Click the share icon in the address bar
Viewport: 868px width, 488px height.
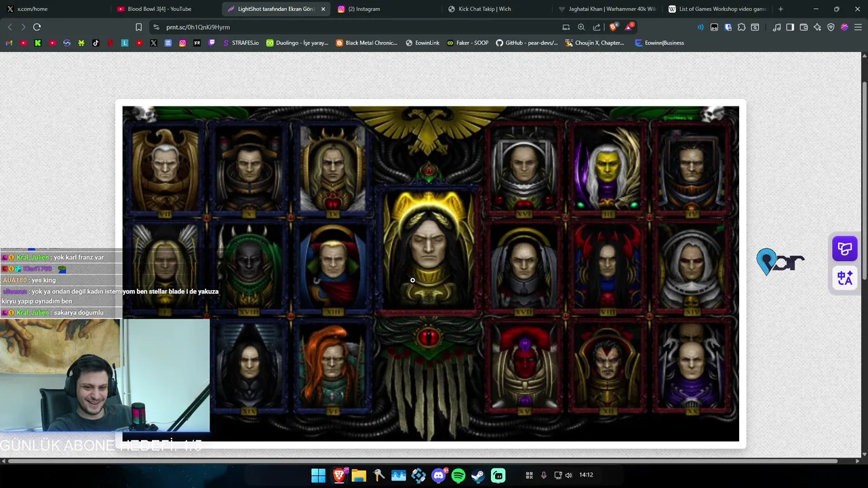597,27
